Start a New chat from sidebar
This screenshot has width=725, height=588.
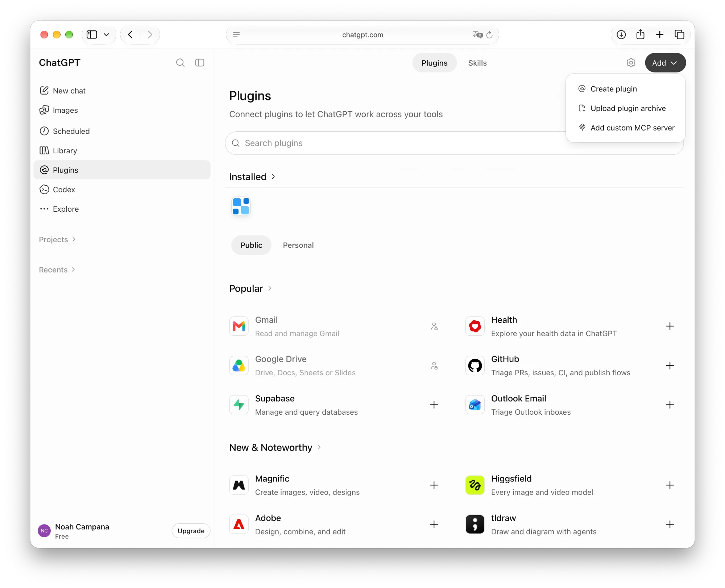tap(122, 91)
